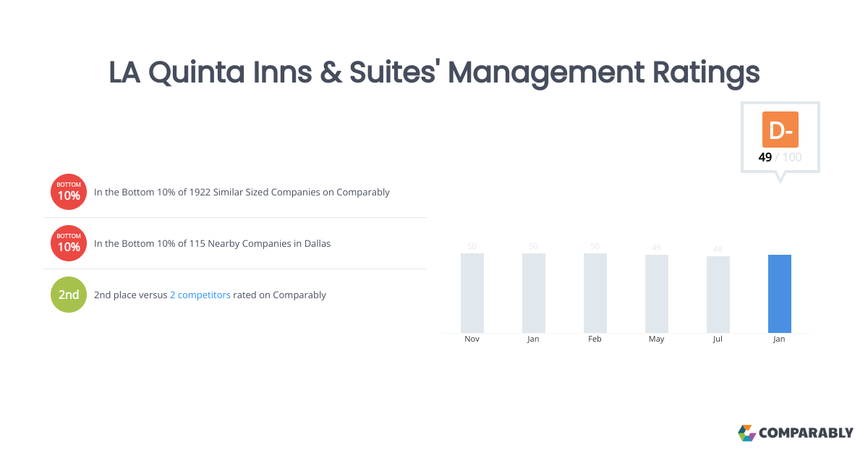Select the red Bottom 10% badge for similar companies
The height and width of the screenshot is (456, 868).
(x=68, y=192)
